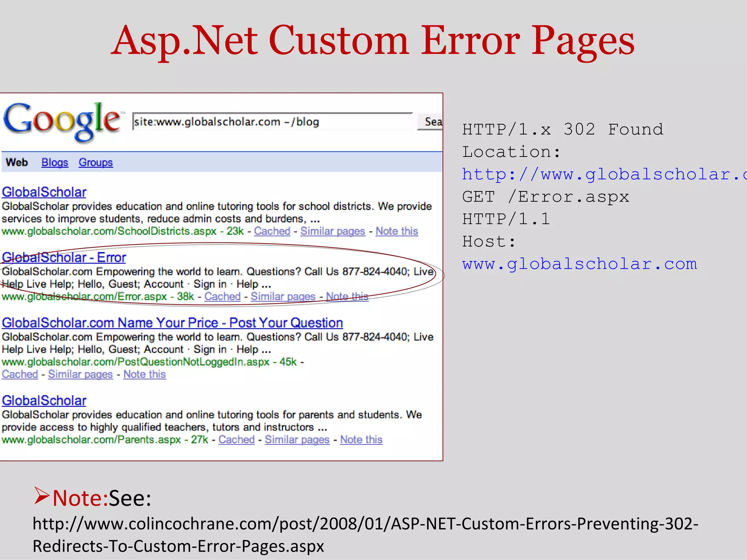Open Cached link under PostQuestionNotLoggedIn.aspx result
Viewport: 747px width, 560px height.
pos(20,374)
